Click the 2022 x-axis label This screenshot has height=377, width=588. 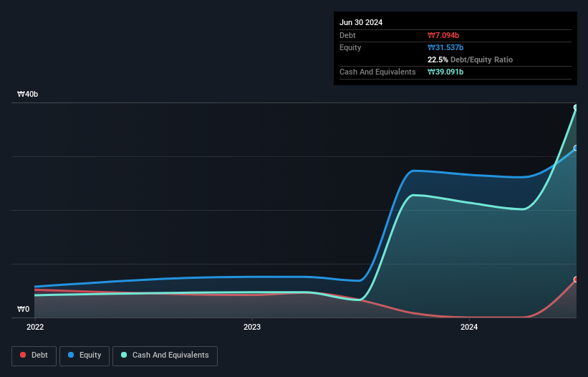click(x=35, y=327)
